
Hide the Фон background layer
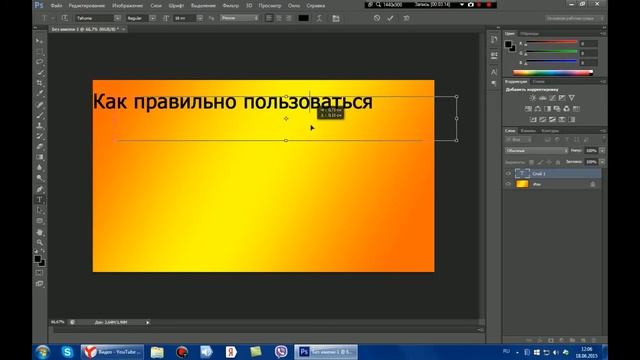click(508, 184)
